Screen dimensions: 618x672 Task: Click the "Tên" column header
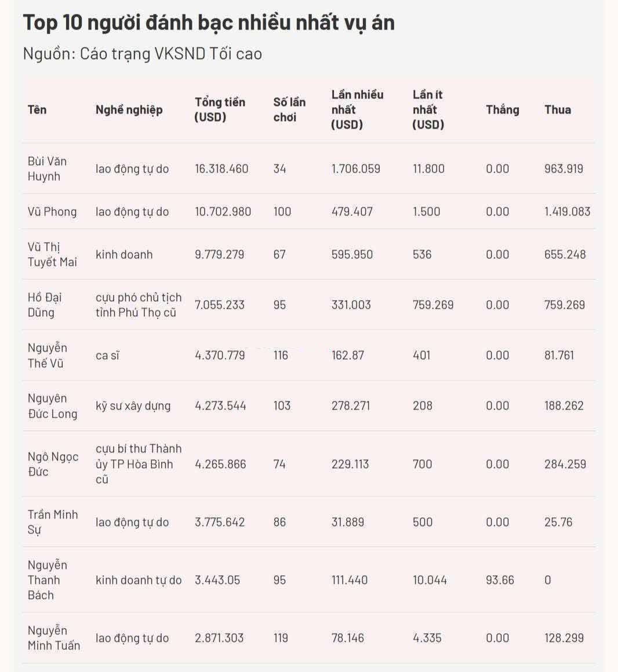coord(37,109)
